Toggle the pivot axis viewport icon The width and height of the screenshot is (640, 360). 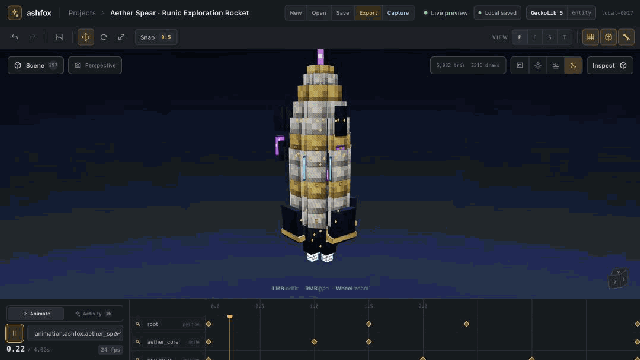(538, 65)
